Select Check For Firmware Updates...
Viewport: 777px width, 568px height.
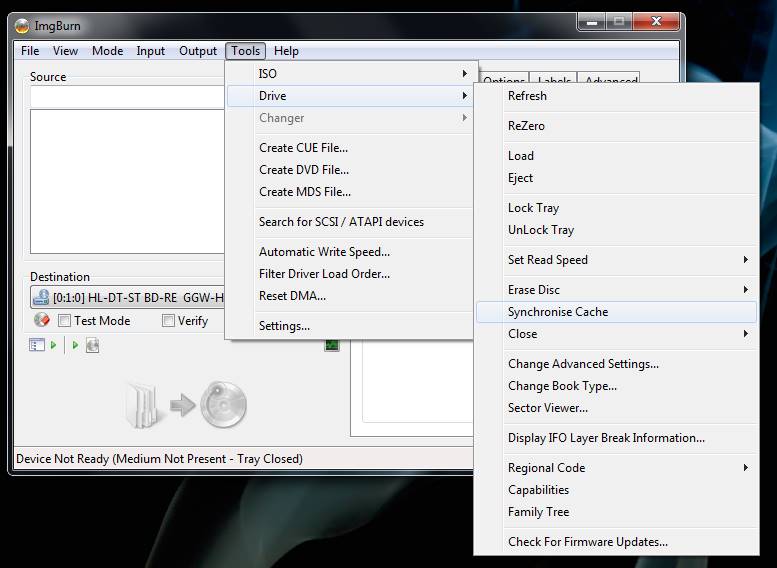(616, 542)
